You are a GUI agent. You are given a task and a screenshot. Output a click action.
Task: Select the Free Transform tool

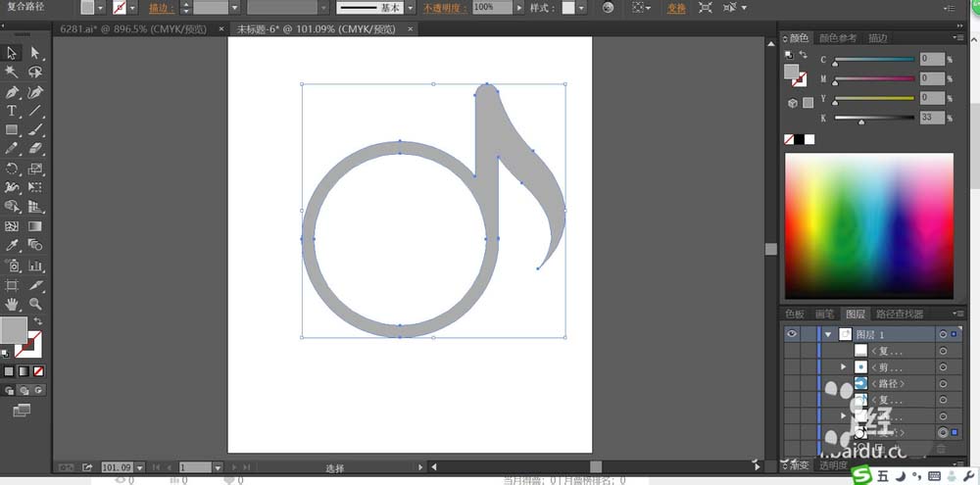coord(35,187)
